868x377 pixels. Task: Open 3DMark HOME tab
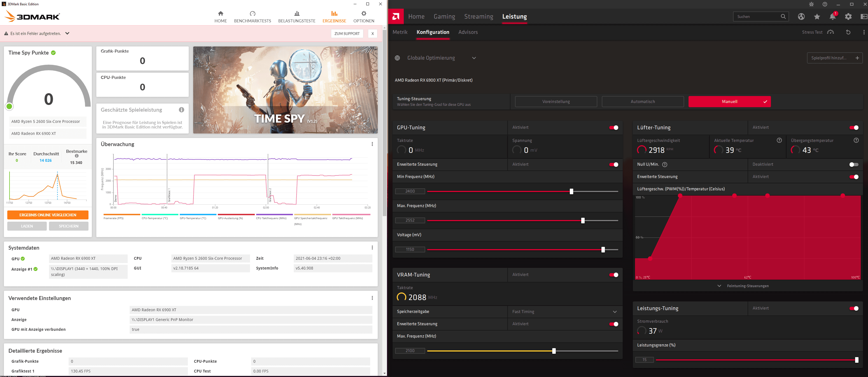click(221, 17)
